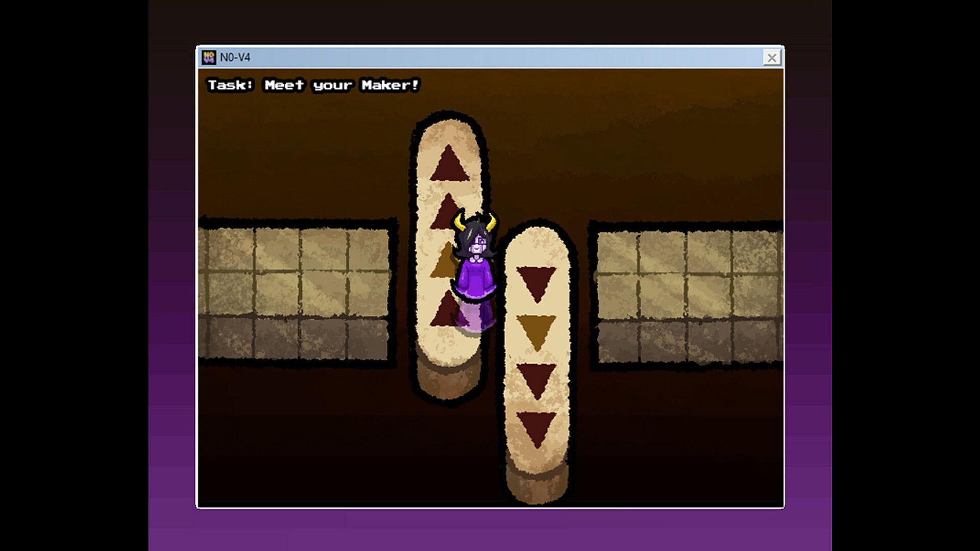Click the N0-V4 window icon in title bar
Viewport: 980px width, 551px height.
[209, 57]
